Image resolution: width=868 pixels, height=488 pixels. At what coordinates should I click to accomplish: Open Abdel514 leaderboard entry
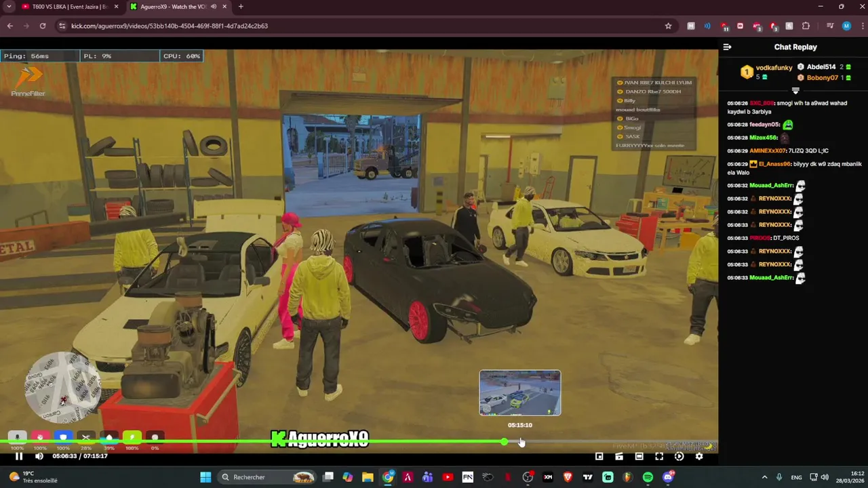point(824,67)
